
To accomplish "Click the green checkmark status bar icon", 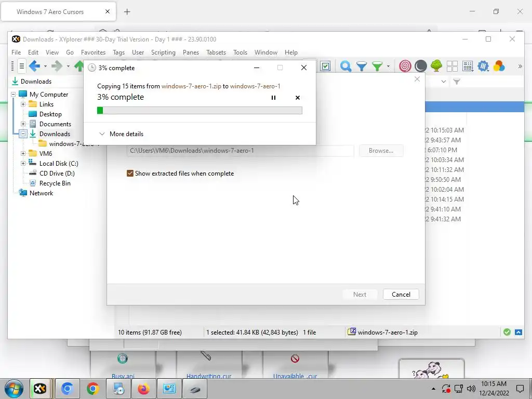I will pos(507,332).
